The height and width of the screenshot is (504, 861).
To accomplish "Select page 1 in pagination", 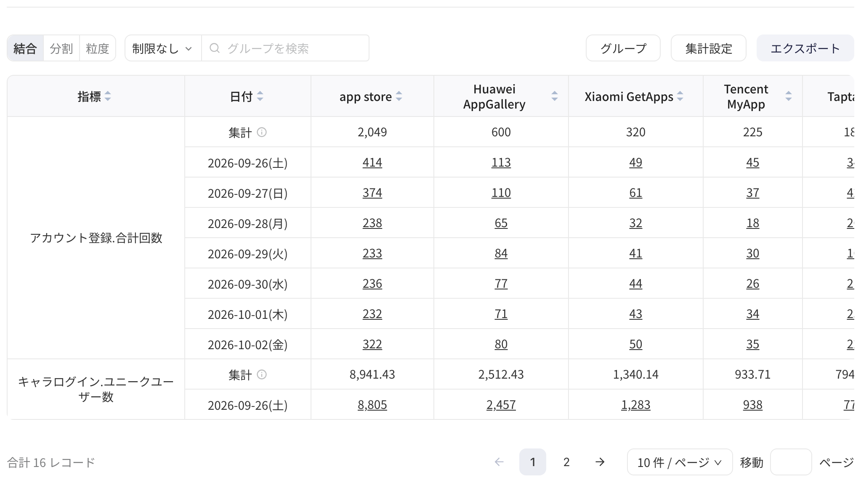I will (x=533, y=462).
